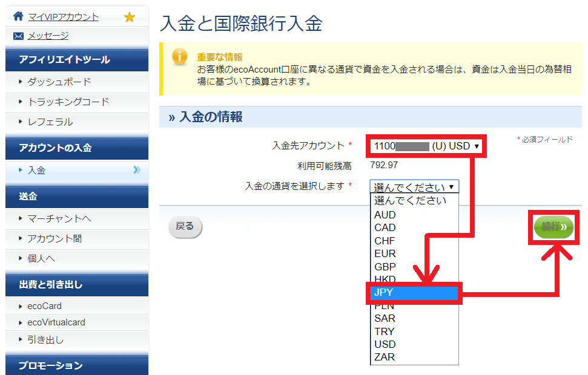Click the 戻る back button
The height and width of the screenshot is (375, 588).
coord(185,226)
